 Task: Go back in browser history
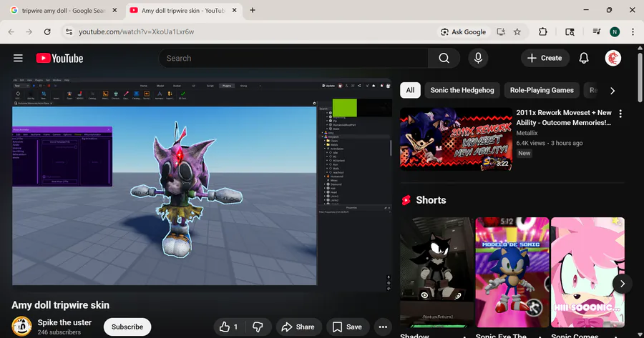point(11,31)
